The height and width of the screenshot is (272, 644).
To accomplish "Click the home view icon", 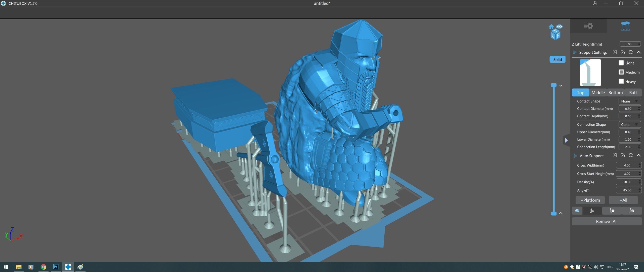I will (x=551, y=27).
